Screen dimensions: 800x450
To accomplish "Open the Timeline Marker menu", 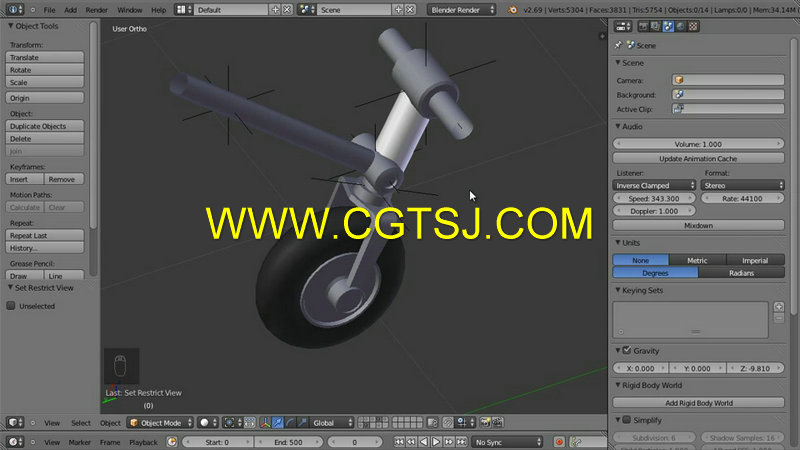I will coord(80,442).
